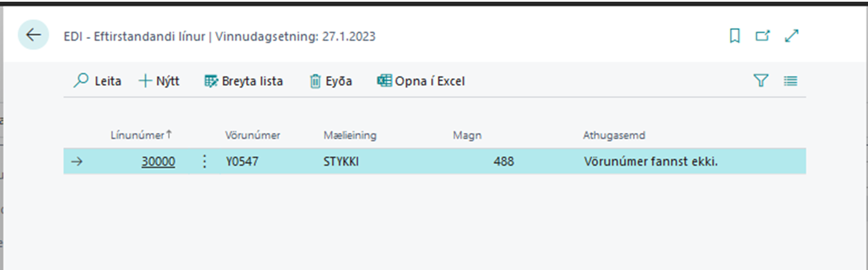The width and height of the screenshot is (868, 270).
Task: Open the filter pane icon
Action: click(761, 81)
